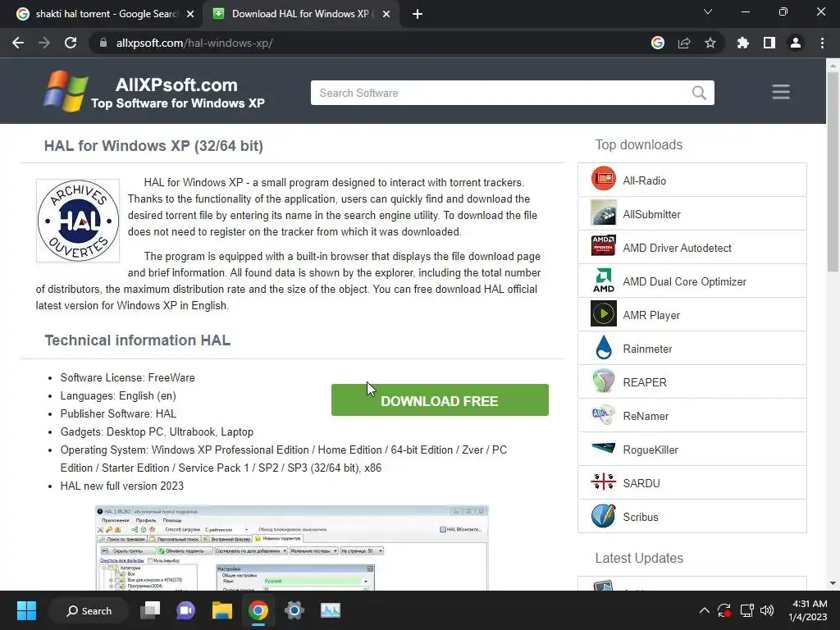Click the AMD Driver Autodetect icon
The height and width of the screenshot is (630, 840).
click(x=603, y=246)
